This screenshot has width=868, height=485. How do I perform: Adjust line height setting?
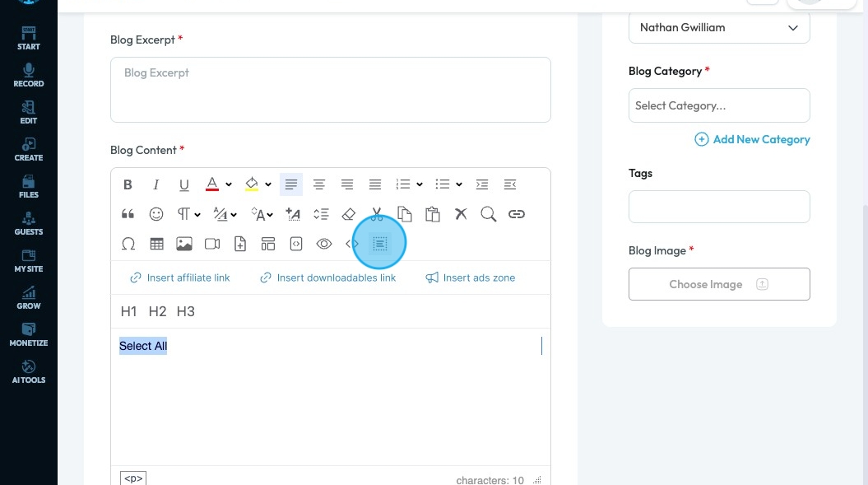point(321,214)
